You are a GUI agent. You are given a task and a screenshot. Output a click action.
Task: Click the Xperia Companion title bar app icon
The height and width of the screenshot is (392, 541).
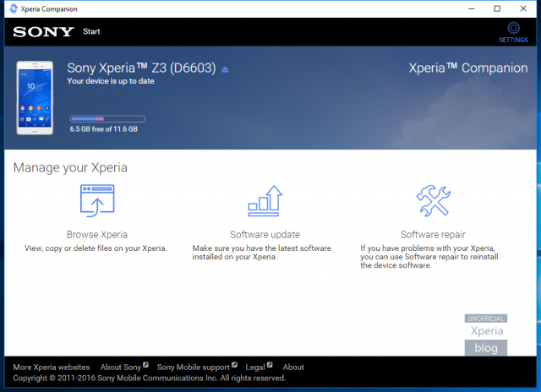(x=14, y=8)
